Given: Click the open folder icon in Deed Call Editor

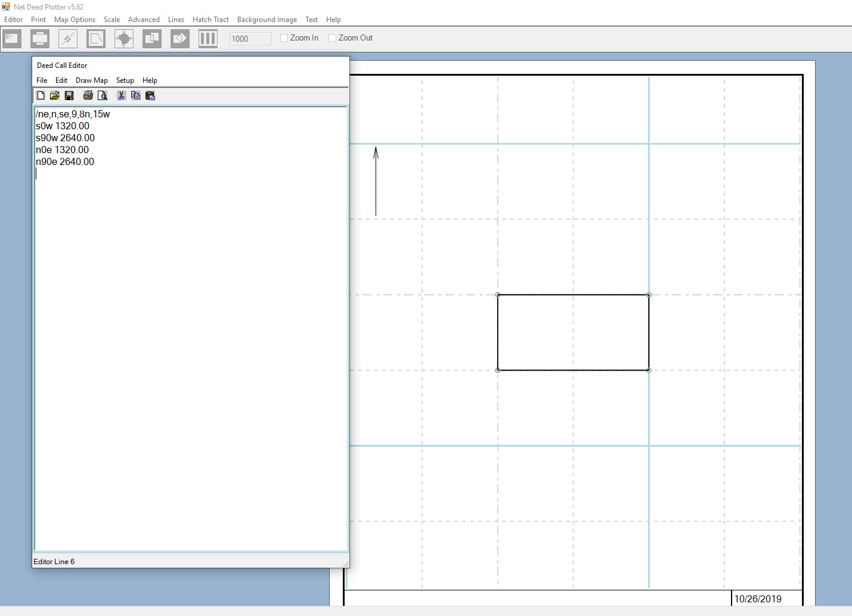Looking at the screenshot, I should coord(55,95).
